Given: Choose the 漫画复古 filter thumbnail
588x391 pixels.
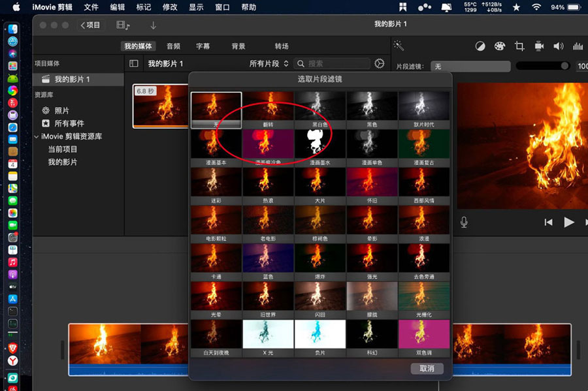Looking at the screenshot, I should [424, 148].
